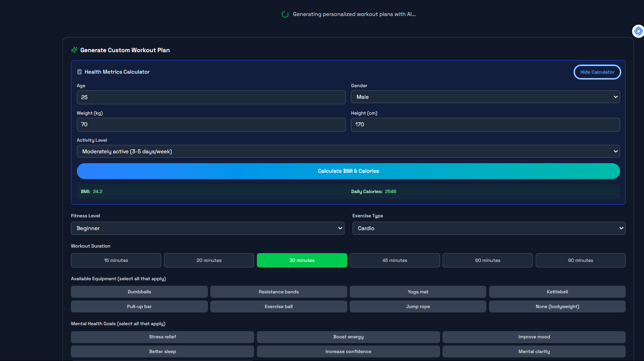
Task: Toggle Improve mood mental health goal
Action: [534, 337]
